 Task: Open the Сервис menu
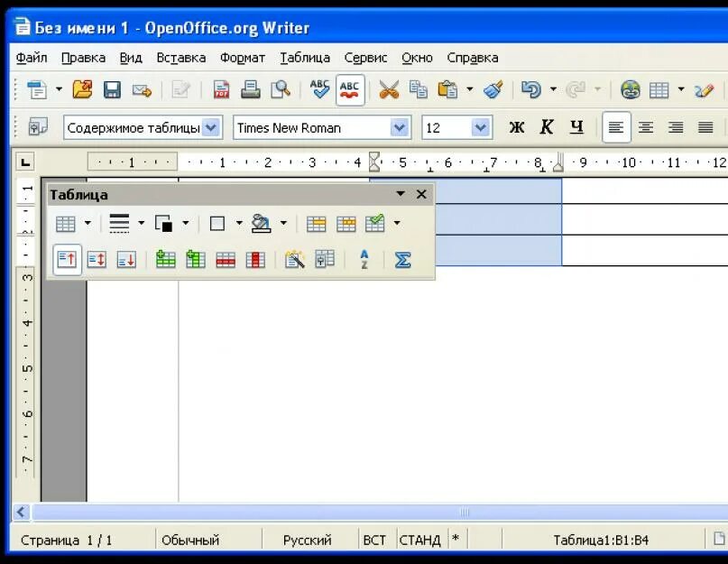366,58
